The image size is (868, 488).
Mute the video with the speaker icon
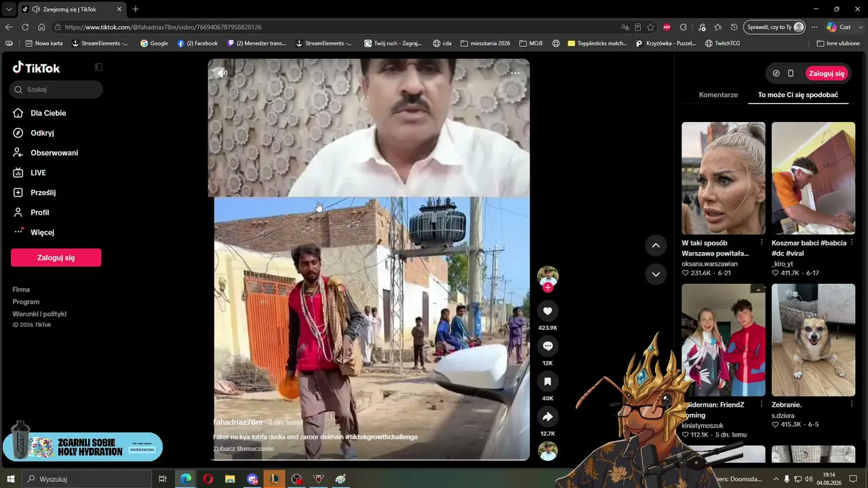click(222, 73)
